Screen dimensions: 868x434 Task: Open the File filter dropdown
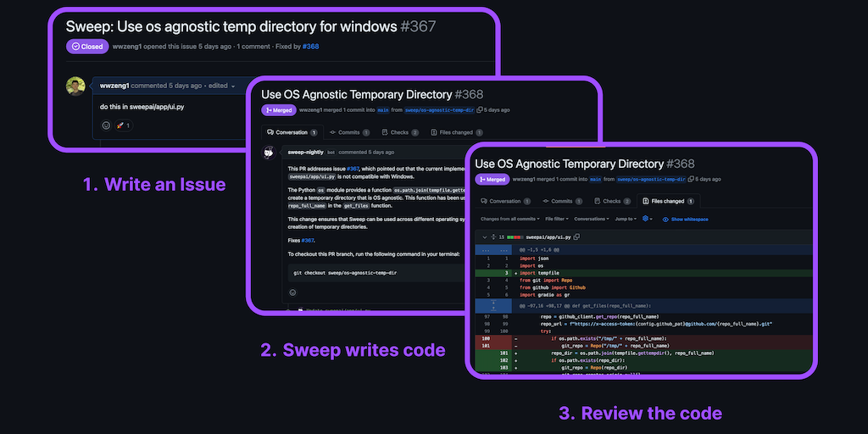point(557,219)
